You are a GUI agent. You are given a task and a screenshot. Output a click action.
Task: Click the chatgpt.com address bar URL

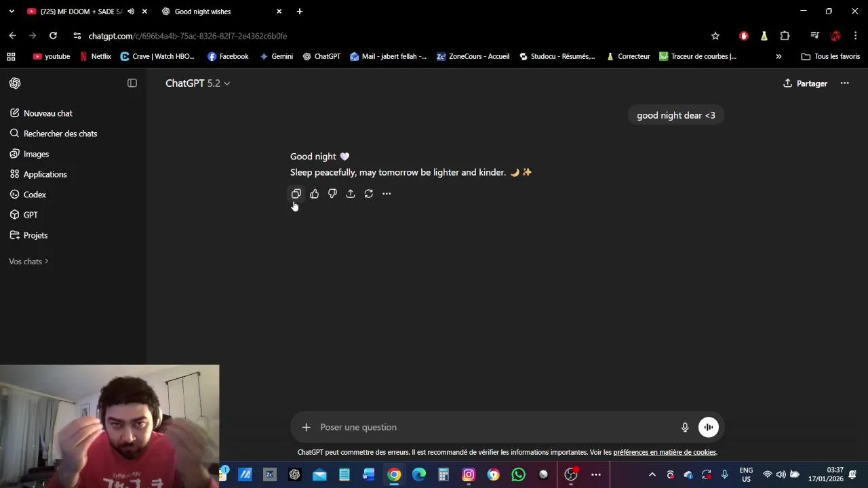click(188, 36)
